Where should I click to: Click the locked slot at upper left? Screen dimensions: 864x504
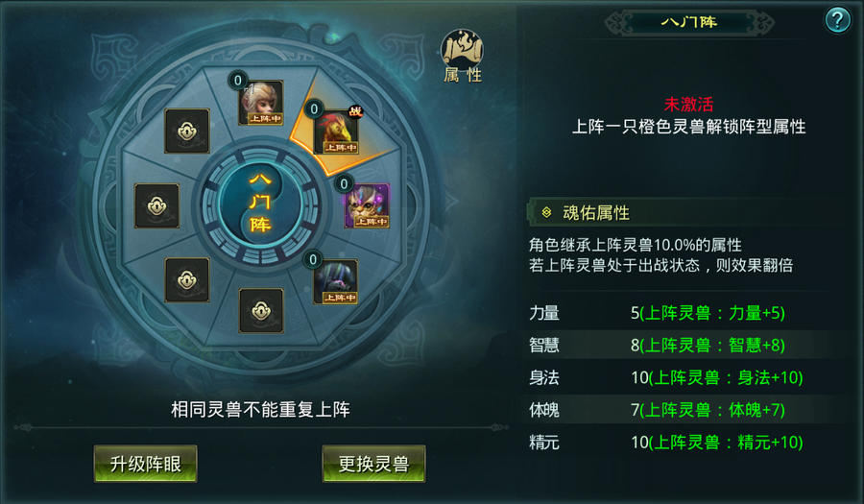(187, 132)
